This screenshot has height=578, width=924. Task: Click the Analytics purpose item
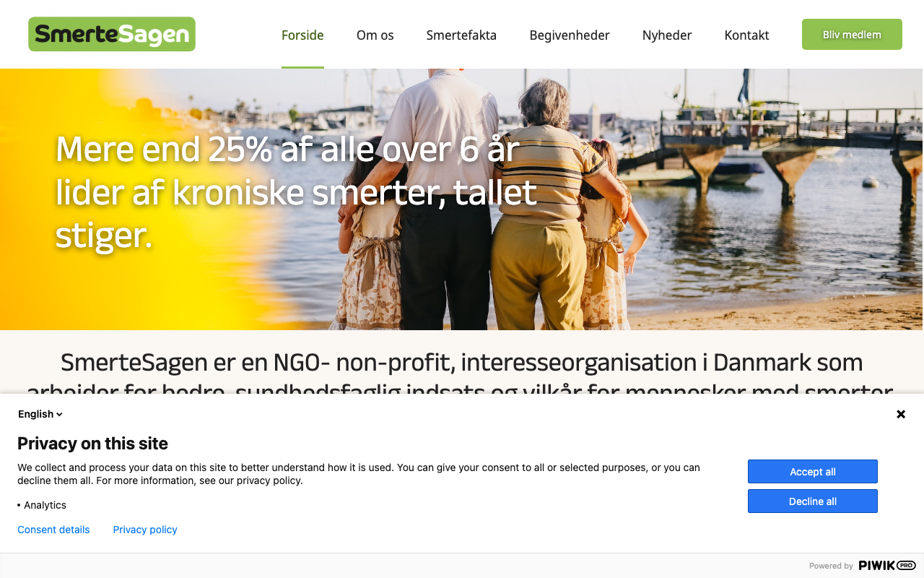pos(42,505)
